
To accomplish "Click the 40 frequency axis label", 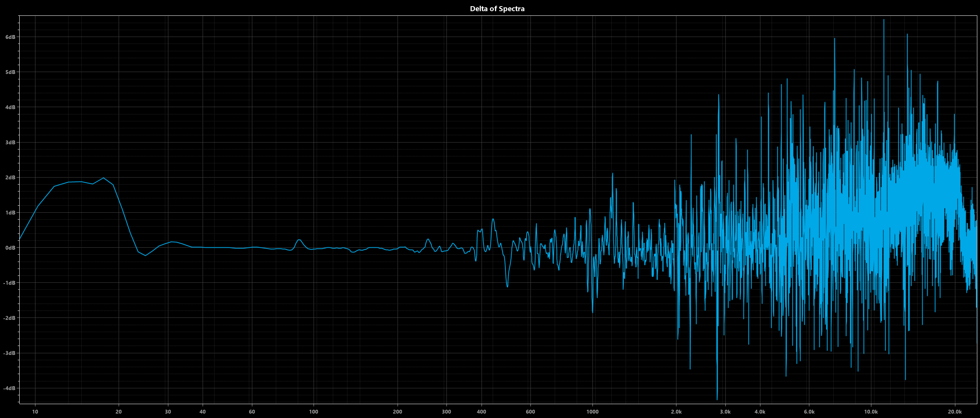I will click(x=203, y=411).
